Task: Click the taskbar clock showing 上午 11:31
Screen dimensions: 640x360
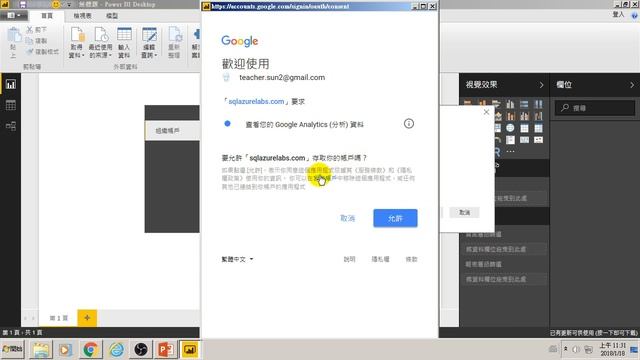Action: click(x=612, y=349)
